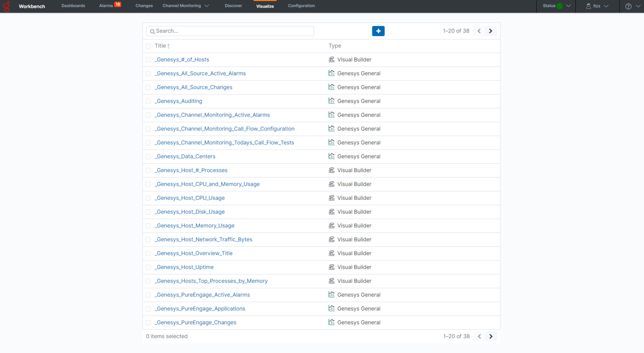Click the Workbench title text

(x=32, y=6)
